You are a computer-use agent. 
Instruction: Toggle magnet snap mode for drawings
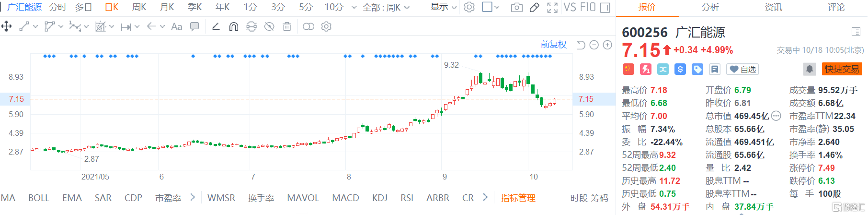pyautogui.click(x=234, y=26)
